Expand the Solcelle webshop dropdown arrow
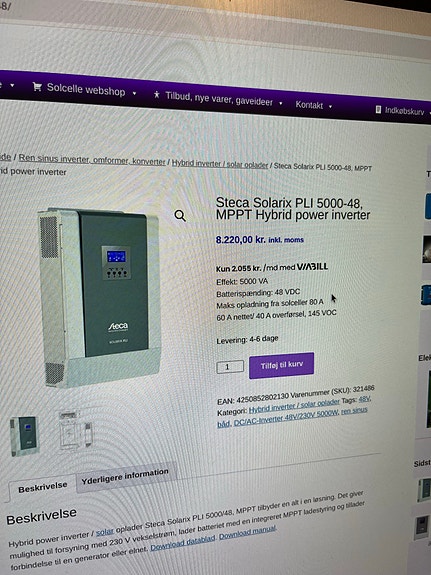The image size is (431, 575). (x=134, y=94)
